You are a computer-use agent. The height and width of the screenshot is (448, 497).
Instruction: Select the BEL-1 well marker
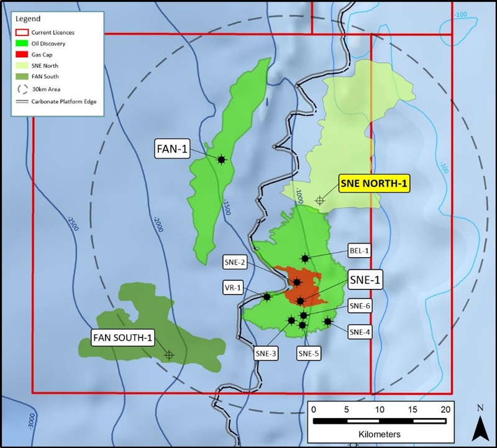[x=305, y=258]
